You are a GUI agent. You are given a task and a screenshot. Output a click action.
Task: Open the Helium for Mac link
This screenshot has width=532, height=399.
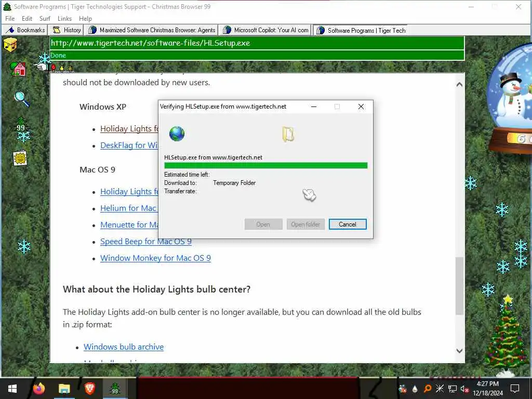pyautogui.click(x=129, y=208)
